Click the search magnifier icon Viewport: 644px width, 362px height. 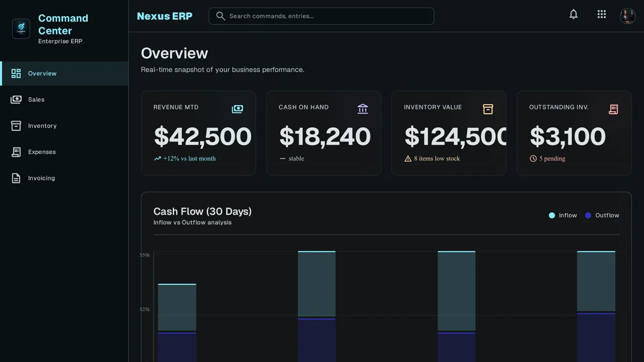221,16
